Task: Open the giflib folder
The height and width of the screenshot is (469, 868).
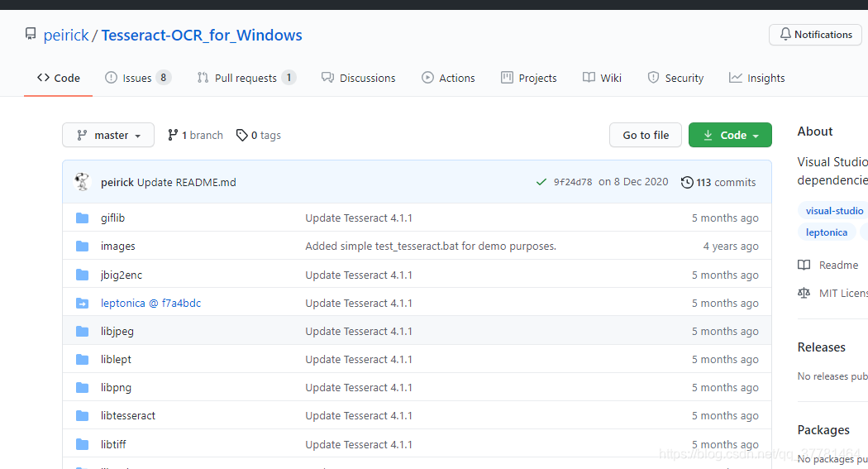Action: [113, 218]
